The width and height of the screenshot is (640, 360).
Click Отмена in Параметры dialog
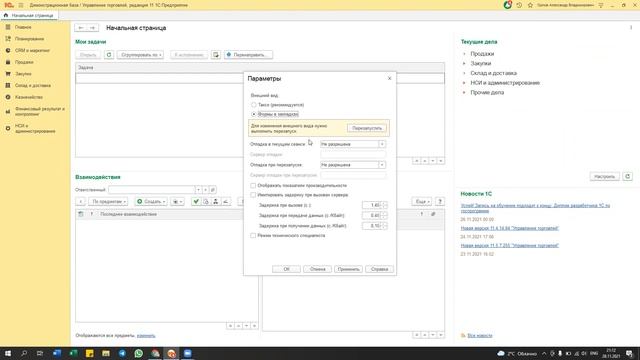click(x=318, y=269)
